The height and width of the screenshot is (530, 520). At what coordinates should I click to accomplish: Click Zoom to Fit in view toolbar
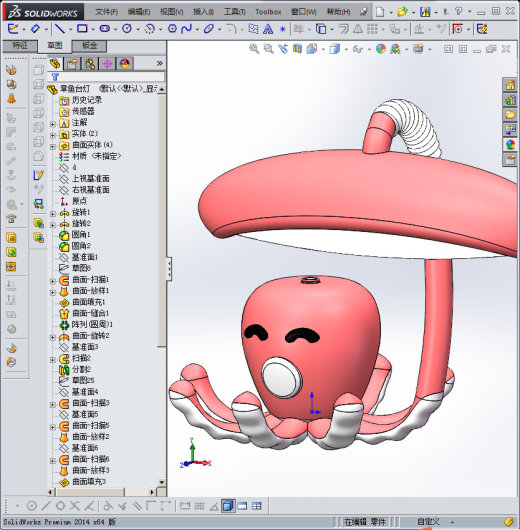tap(254, 49)
